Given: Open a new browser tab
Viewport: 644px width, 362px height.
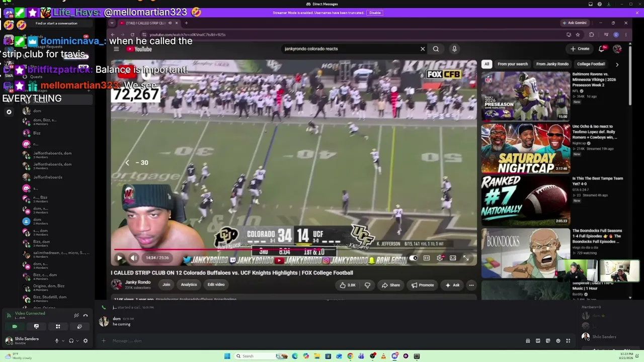Looking at the screenshot, I should coord(186,23).
